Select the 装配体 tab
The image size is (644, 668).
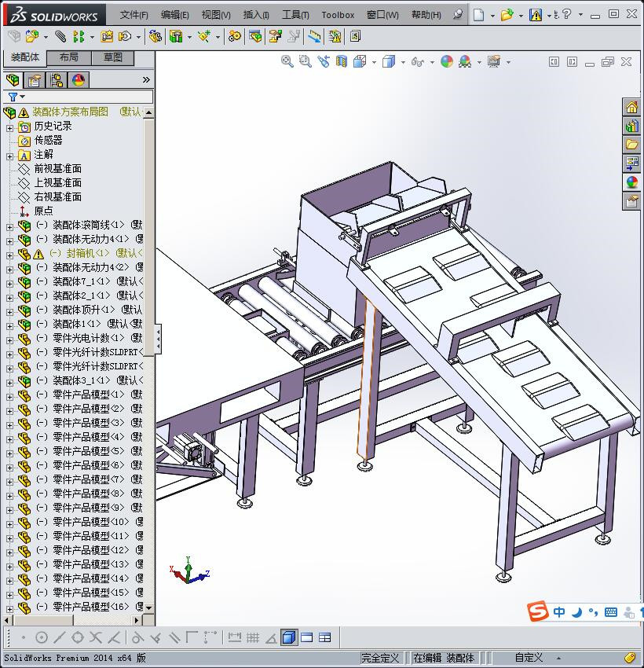tap(24, 57)
